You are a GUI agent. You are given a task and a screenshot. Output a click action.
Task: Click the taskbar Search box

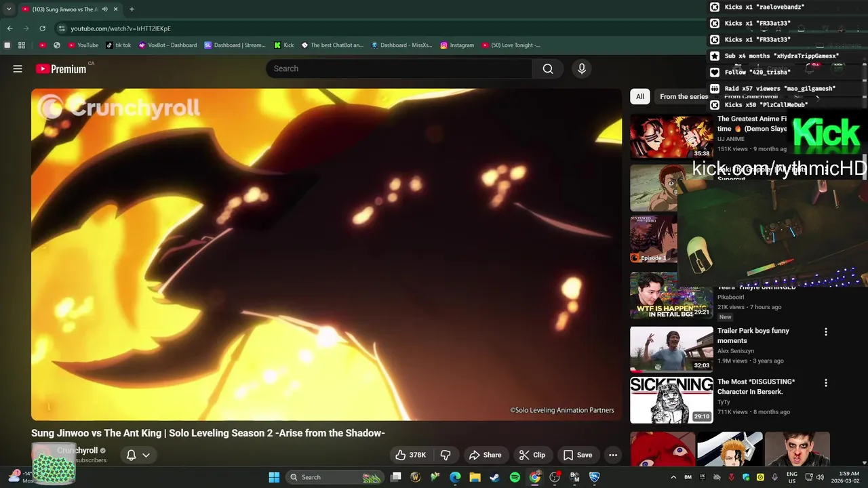(335, 477)
